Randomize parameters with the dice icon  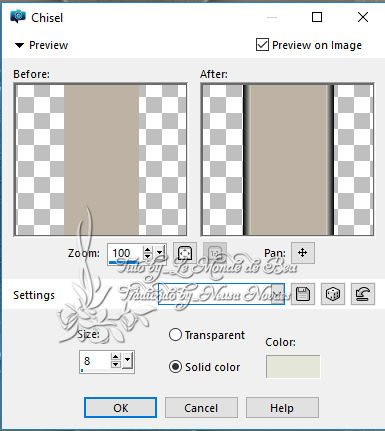[333, 294]
